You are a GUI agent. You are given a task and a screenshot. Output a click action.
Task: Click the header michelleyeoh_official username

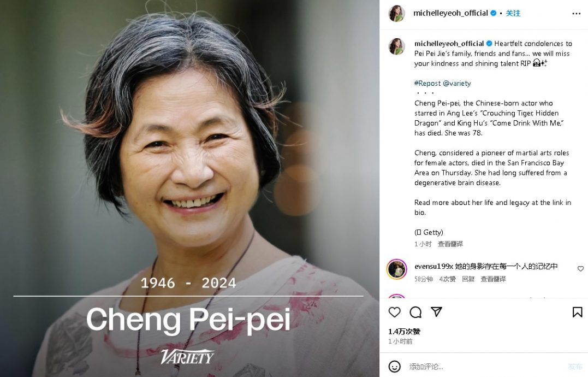click(x=450, y=13)
